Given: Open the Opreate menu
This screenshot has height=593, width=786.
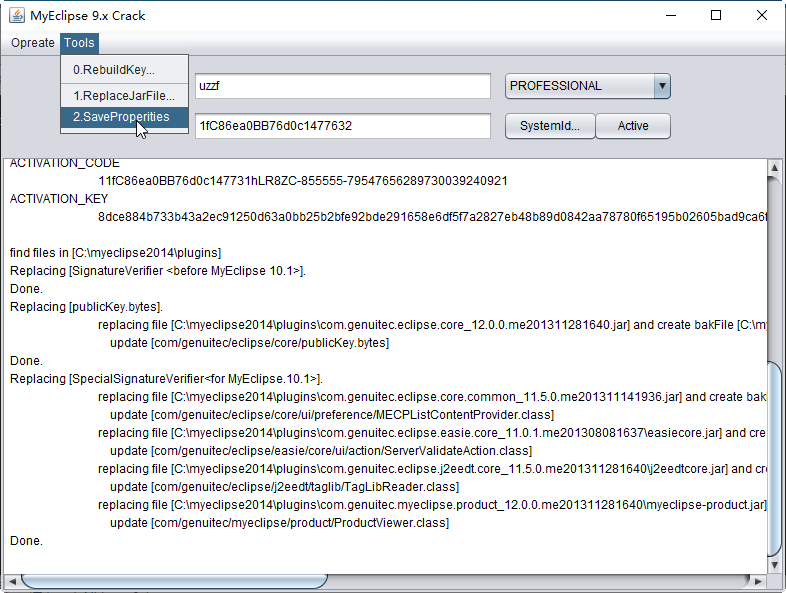Looking at the screenshot, I should pos(32,43).
